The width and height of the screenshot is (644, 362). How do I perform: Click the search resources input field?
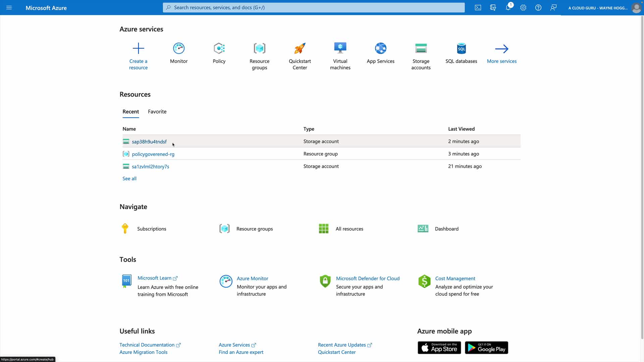[314, 7]
